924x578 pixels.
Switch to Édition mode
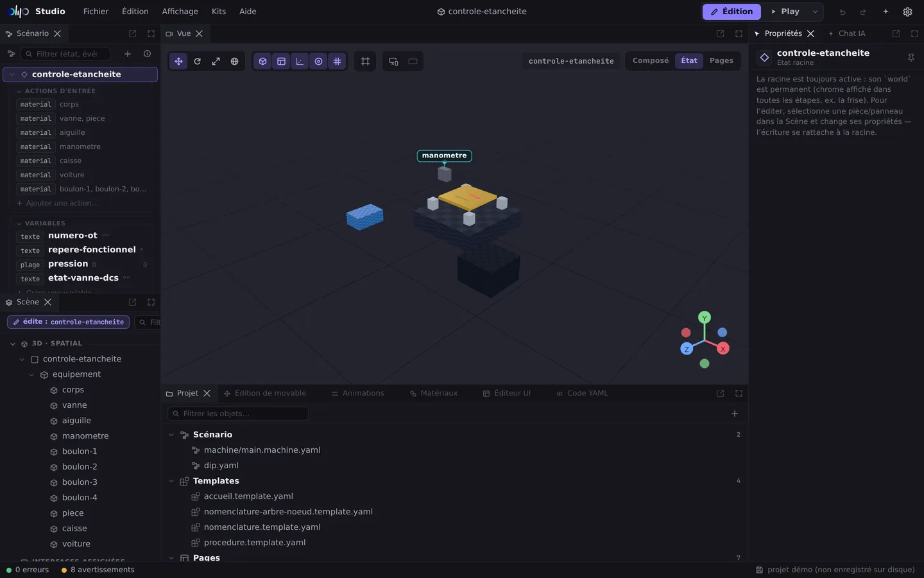(732, 12)
